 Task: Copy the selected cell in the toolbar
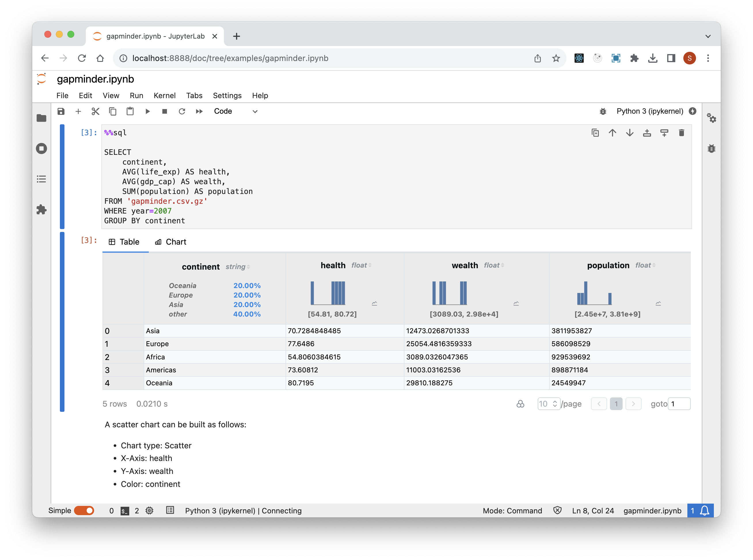[113, 112]
